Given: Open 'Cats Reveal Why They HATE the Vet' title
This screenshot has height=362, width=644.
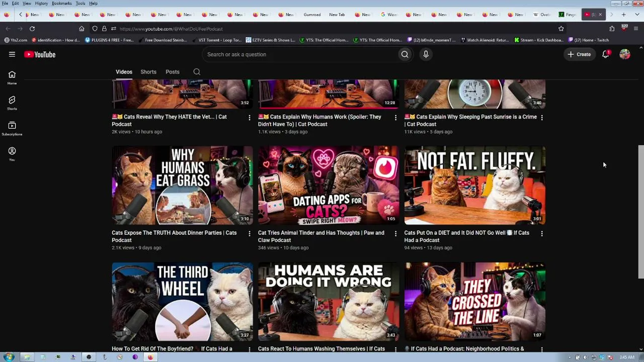Looking at the screenshot, I should coord(169,121).
